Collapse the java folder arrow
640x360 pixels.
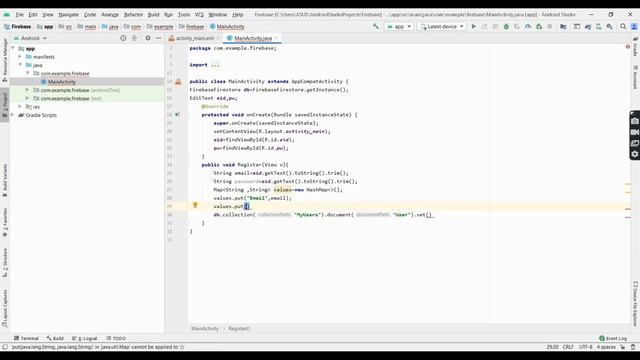click(x=20, y=65)
